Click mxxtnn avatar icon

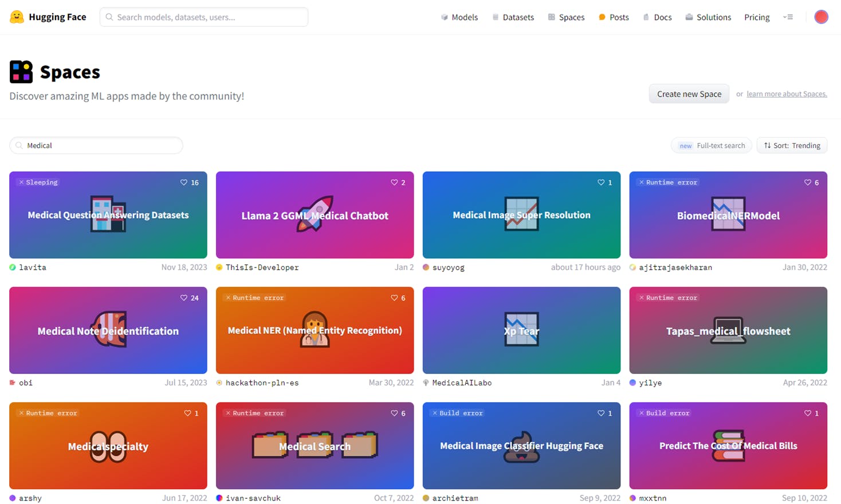tap(633, 498)
